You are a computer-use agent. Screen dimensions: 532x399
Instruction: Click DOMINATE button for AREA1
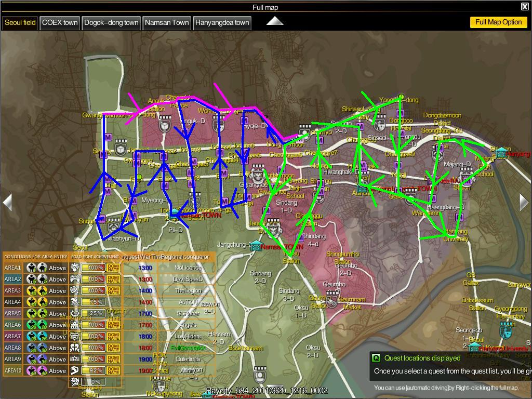tap(113, 268)
